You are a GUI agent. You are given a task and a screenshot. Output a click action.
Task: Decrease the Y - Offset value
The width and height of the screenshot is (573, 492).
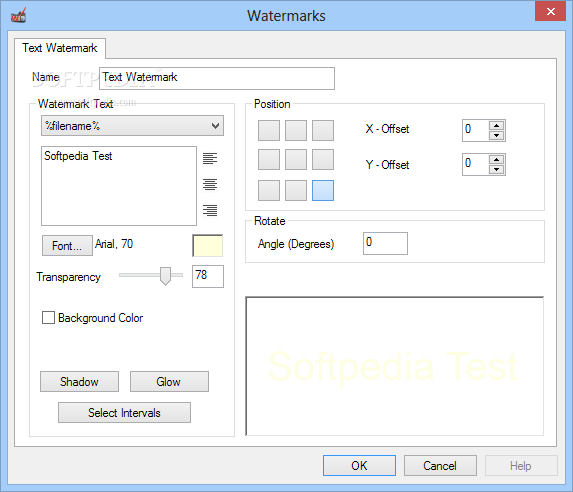click(496, 169)
